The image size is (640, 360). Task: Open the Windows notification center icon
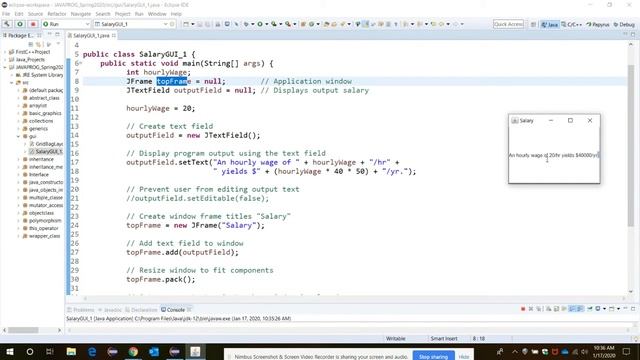point(627,351)
